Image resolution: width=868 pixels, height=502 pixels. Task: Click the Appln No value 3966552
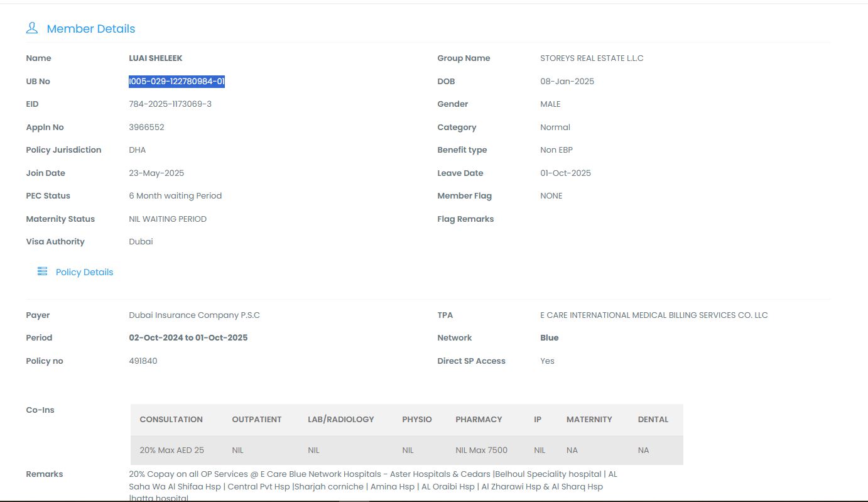pyautogui.click(x=146, y=128)
